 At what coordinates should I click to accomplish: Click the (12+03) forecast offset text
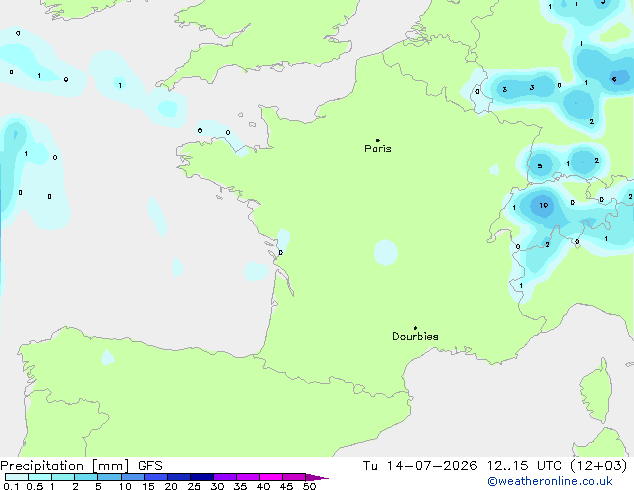(598, 466)
